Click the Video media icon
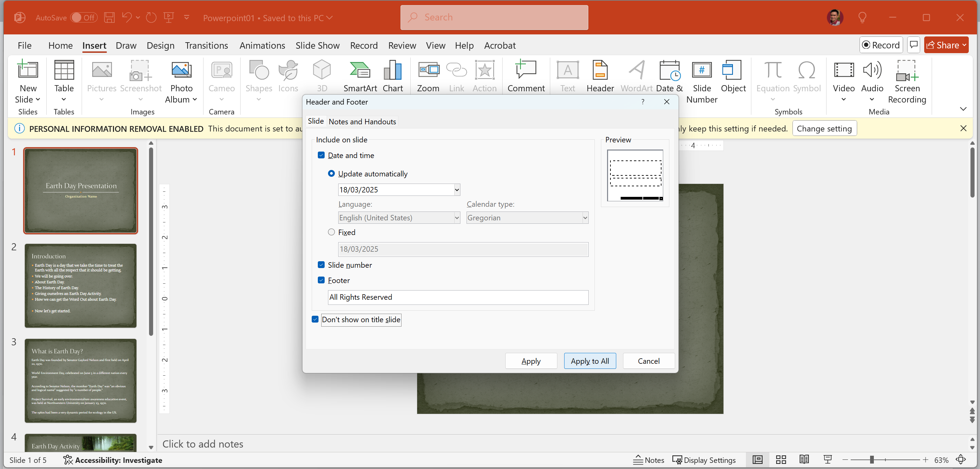980x469 pixels. click(844, 76)
